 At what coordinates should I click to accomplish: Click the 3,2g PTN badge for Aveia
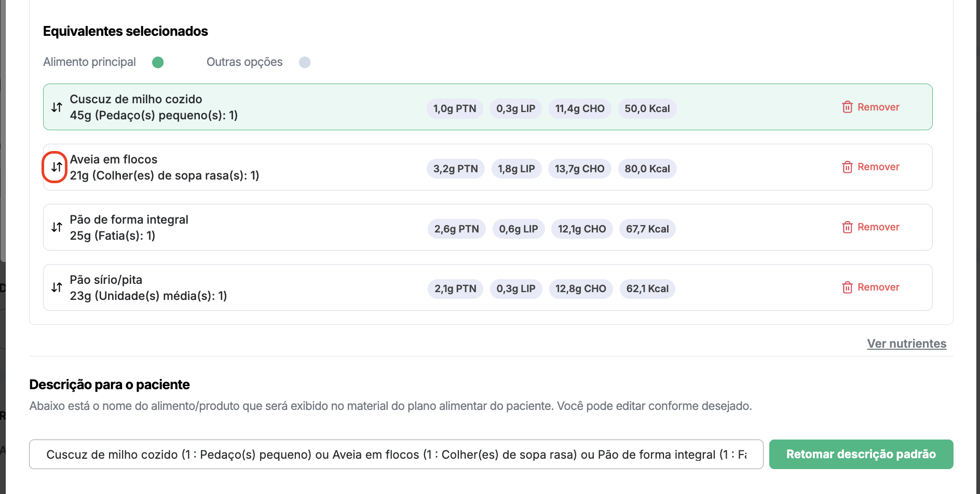[455, 169]
